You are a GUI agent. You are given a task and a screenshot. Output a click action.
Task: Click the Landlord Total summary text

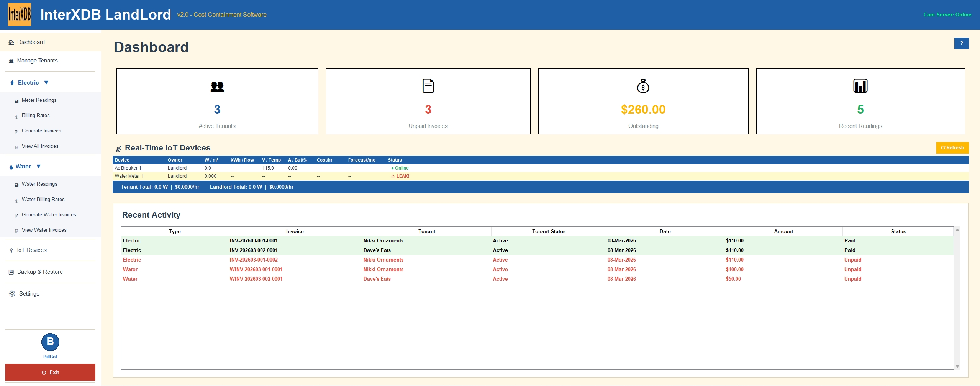(252, 187)
